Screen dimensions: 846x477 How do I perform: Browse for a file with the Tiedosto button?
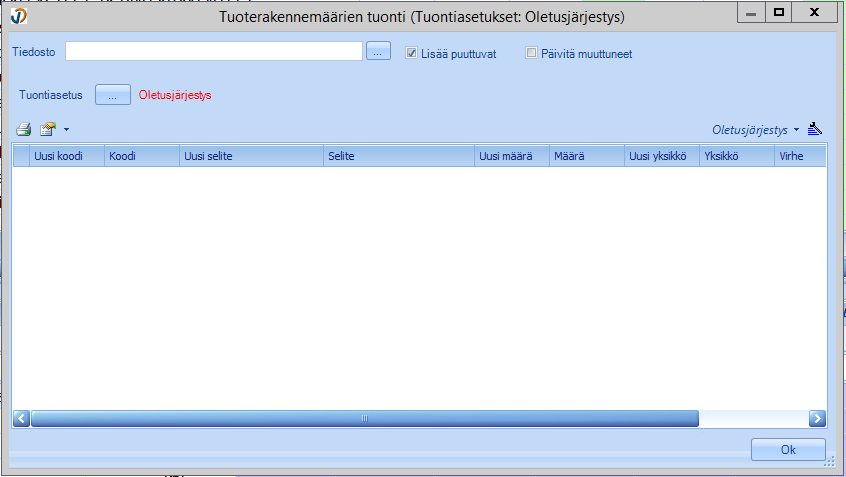[x=378, y=51]
